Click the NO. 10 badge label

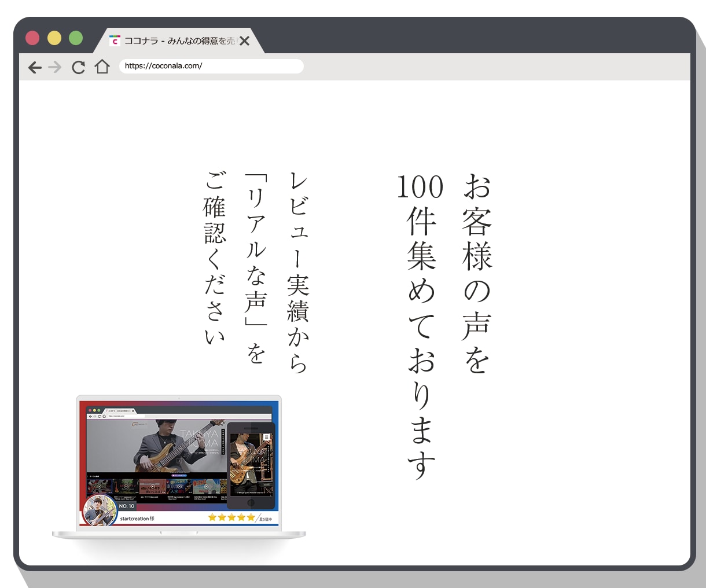[x=127, y=506]
